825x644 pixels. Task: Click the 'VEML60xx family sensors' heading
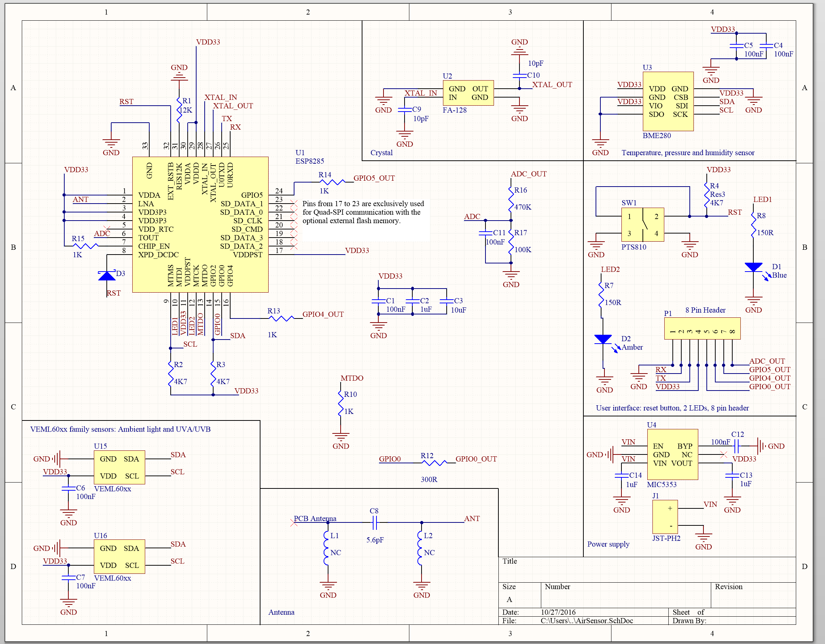pyautogui.click(x=120, y=429)
